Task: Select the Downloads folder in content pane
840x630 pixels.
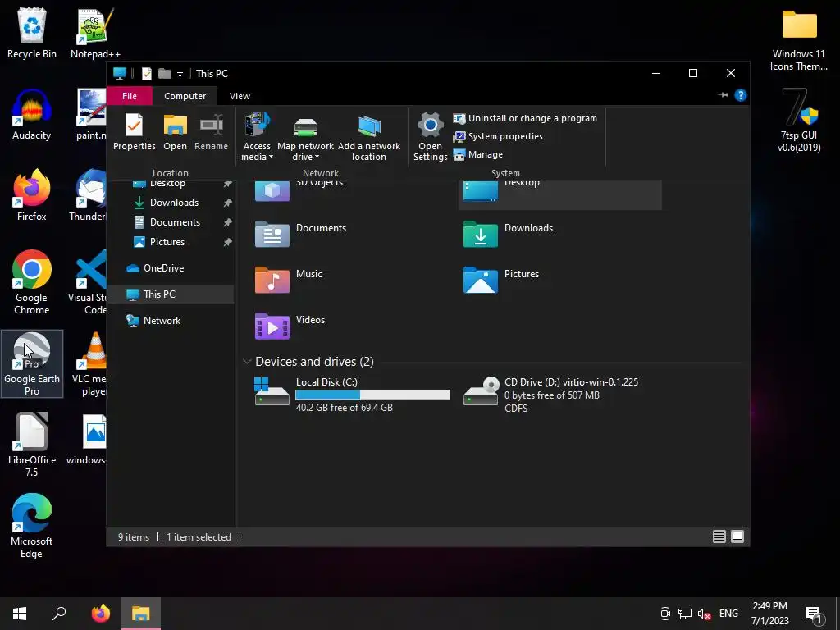Action: pyautogui.click(x=508, y=234)
